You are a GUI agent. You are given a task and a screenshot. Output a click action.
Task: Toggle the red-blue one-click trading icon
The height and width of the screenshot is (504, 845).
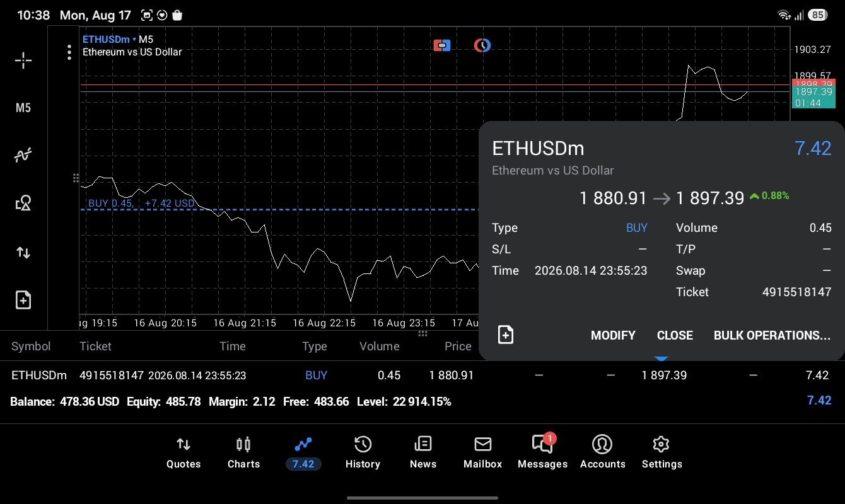point(442,45)
